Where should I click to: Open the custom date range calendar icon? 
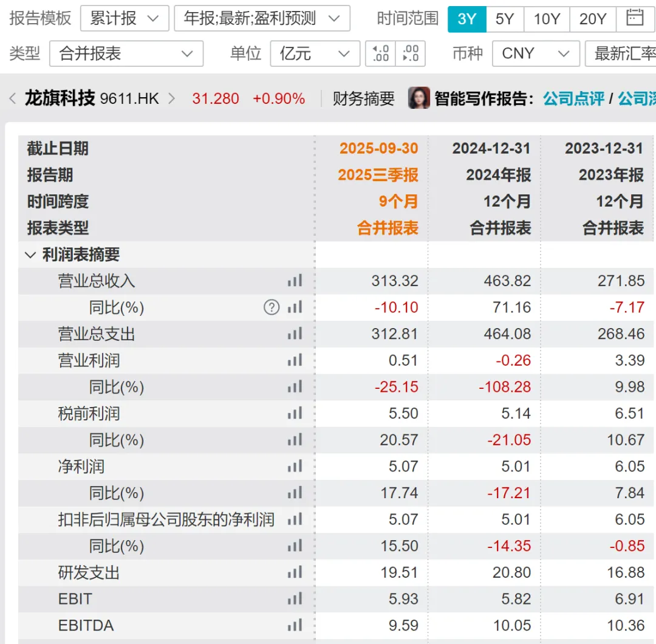635,18
